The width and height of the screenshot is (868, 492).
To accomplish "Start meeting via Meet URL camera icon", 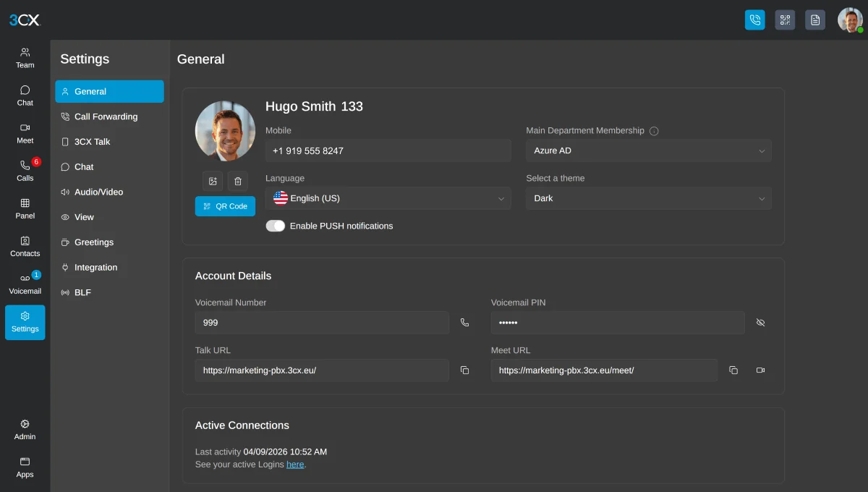I will click(x=760, y=370).
